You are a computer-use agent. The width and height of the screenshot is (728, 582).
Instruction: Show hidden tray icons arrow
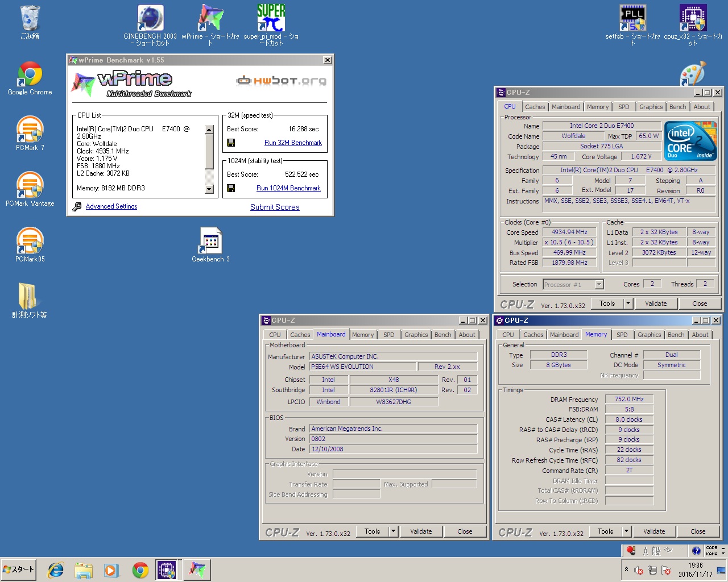point(626,569)
